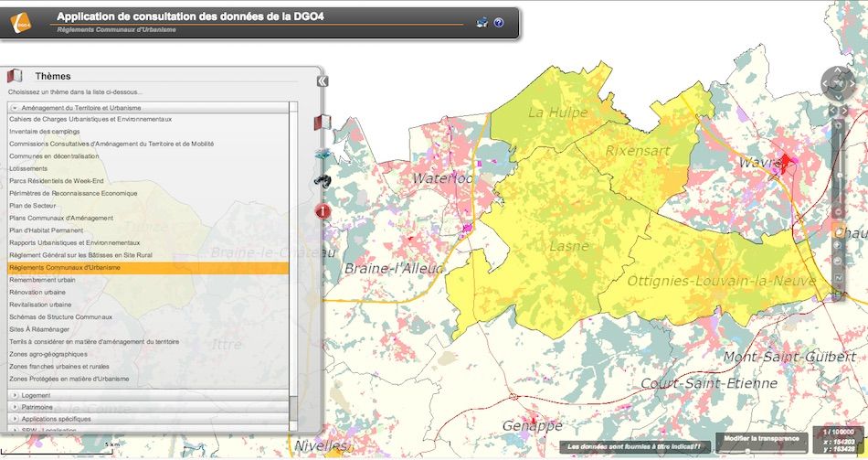Click Ottignies-Louvain-la-Neuve label on map
This screenshot has height=460, width=868.
click(x=721, y=281)
